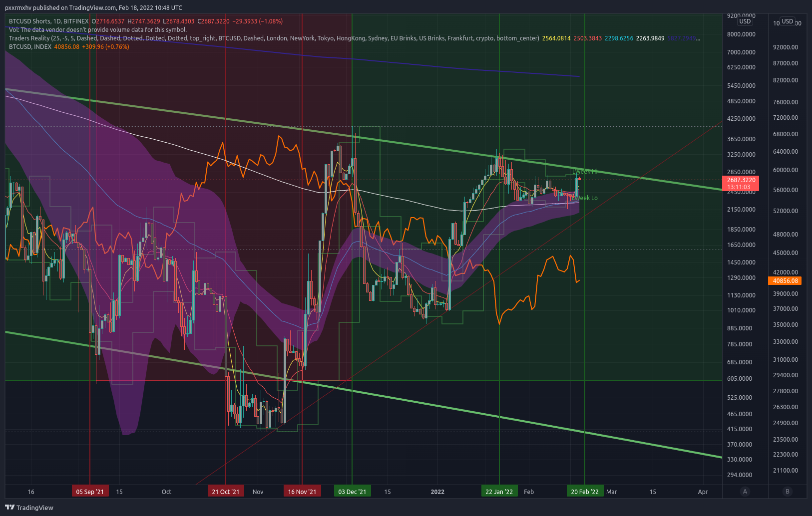Click the LWeek Hi level label
This screenshot has height=516, width=812.
click(x=585, y=172)
